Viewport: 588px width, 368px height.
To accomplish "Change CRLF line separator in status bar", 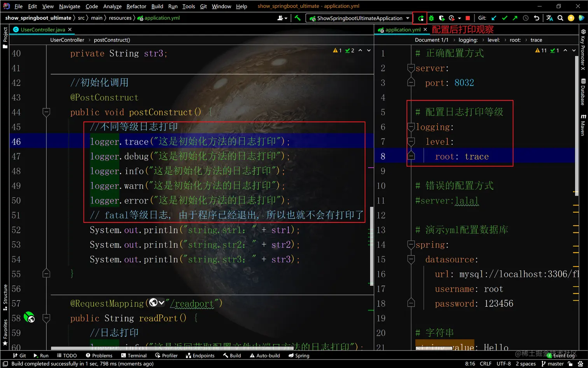I will coord(486,364).
